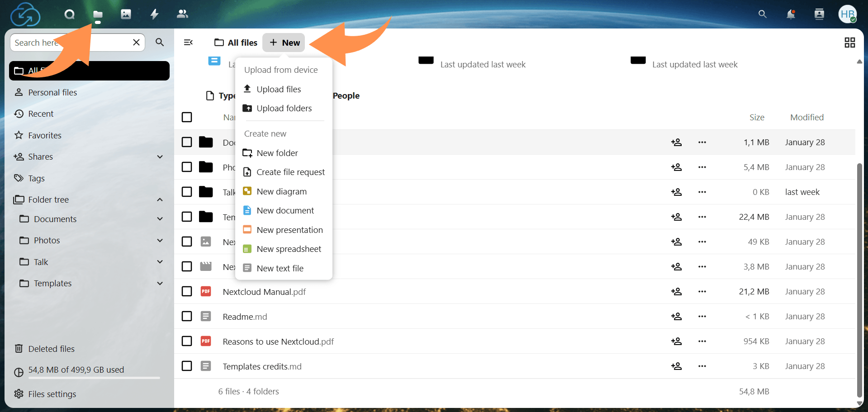The height and width of the screenshot is (412, 868).
Task: Click the magnifier search icon in the header
Action: [x=762, y=14]
